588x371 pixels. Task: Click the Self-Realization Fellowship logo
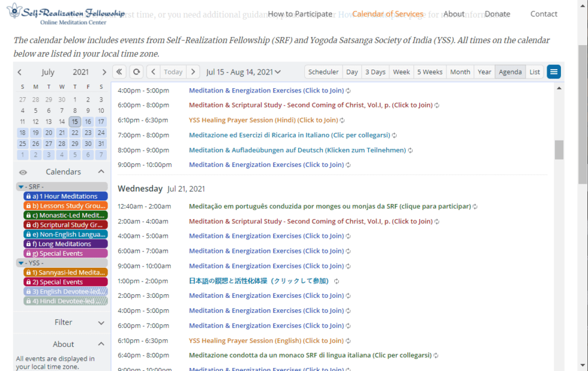(x=66, y=14)
